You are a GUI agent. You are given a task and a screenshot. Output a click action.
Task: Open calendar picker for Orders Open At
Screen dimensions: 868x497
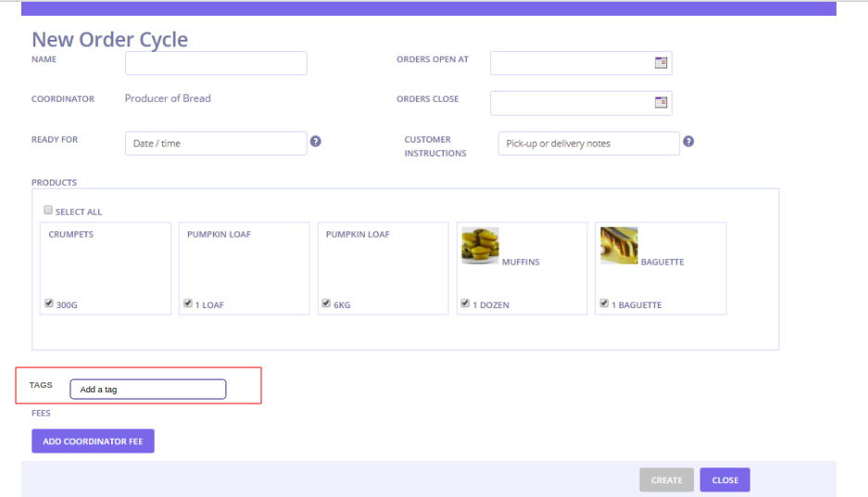point(660,62)
